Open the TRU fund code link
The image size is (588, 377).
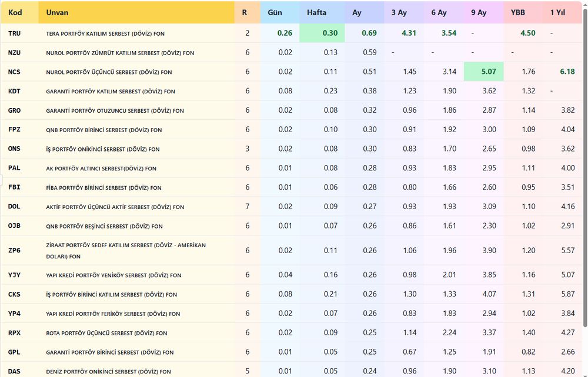[14, 33]
